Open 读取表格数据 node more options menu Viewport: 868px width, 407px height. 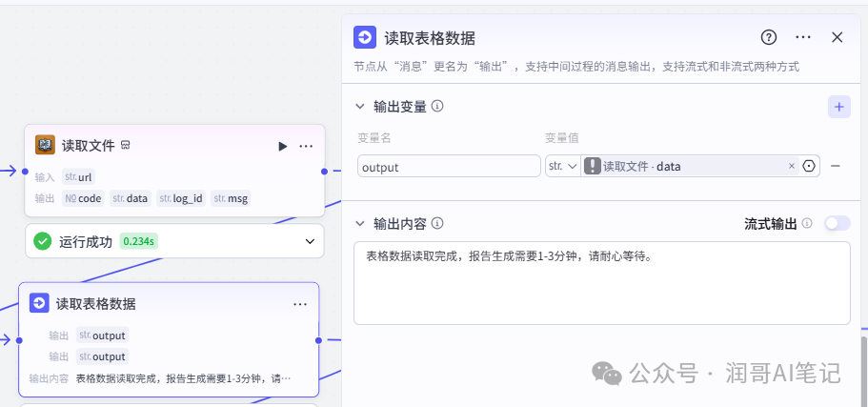tap(300, 304)
